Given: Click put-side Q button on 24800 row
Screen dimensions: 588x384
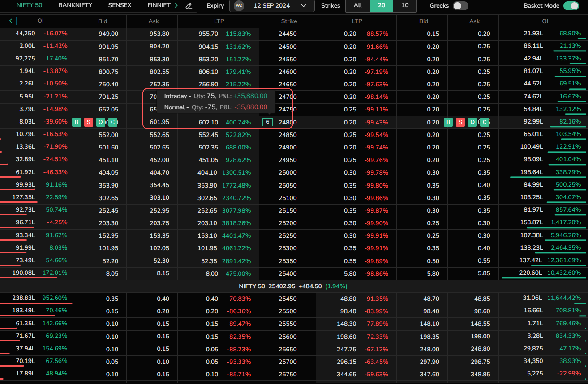Looking at the screenshot, I should [x=472, y=122].
